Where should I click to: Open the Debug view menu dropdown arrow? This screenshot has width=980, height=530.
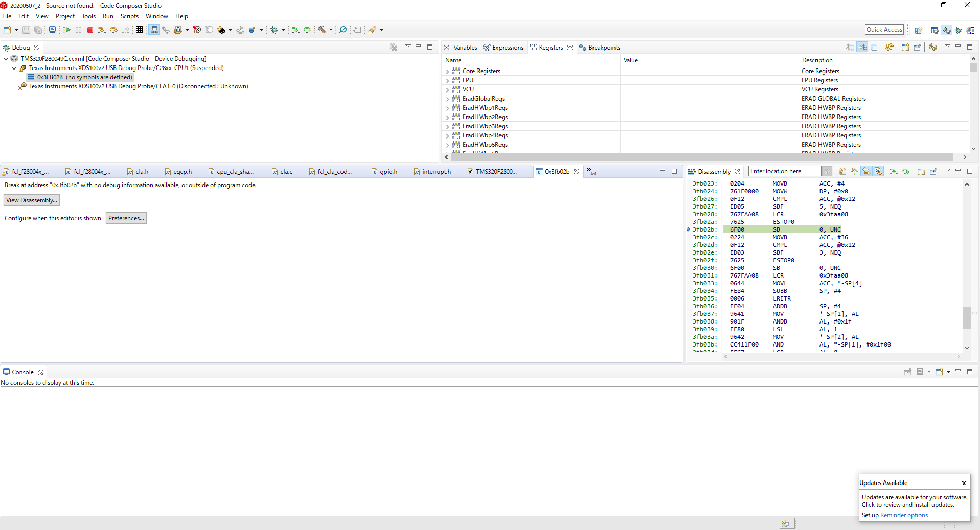pos(407,47)
